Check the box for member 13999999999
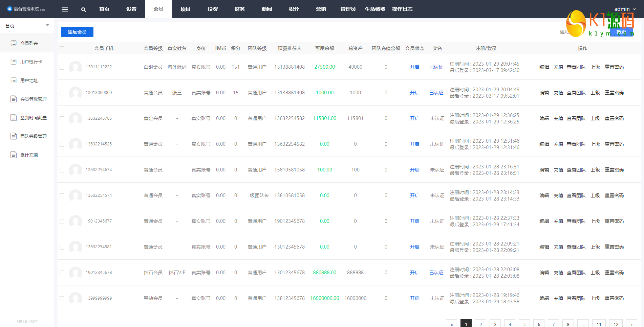 (62, 299)
